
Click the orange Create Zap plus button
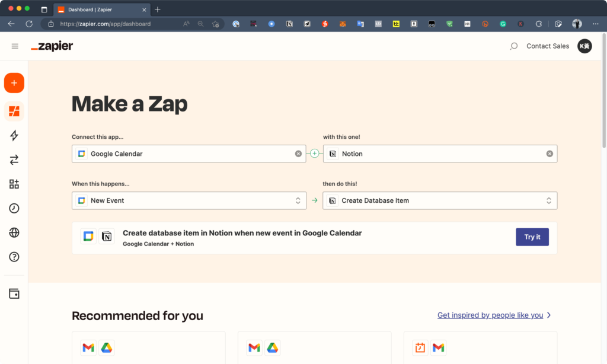(14, 83)
